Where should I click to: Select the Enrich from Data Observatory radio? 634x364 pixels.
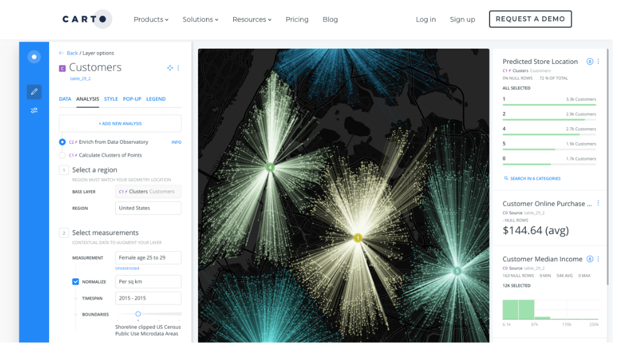tap(62, 142)
